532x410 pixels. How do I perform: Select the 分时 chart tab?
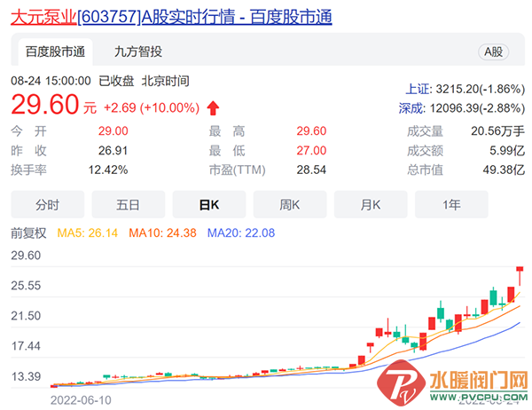point(48,204)
